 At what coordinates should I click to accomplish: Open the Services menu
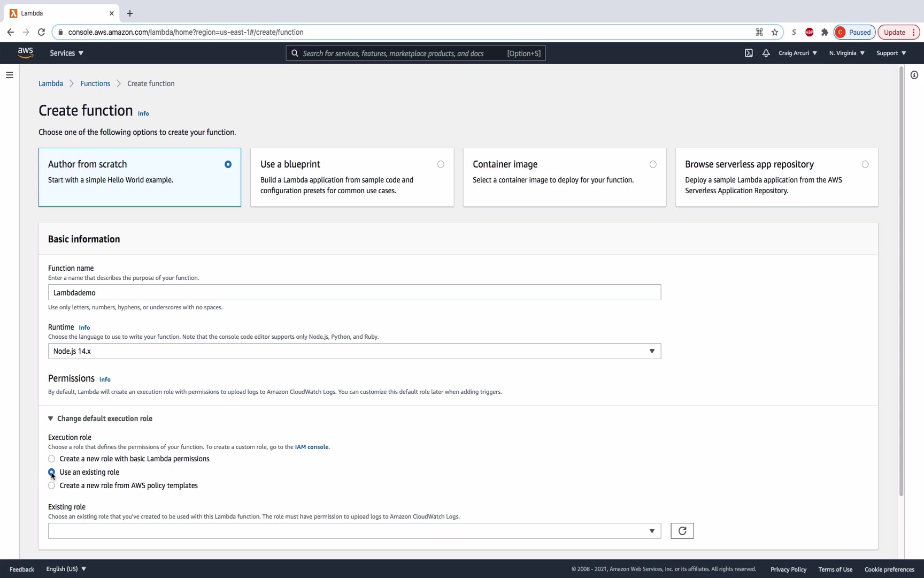click(66, 53)
